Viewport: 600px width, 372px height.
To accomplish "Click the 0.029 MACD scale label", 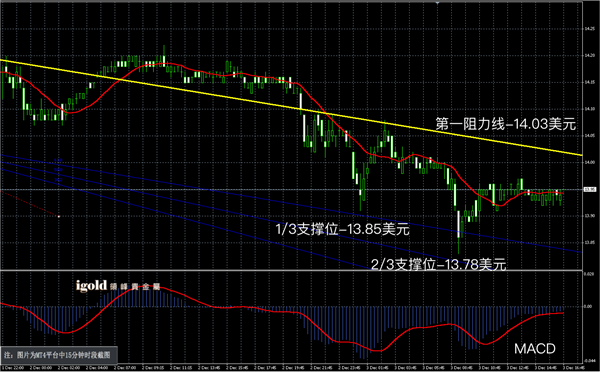I will click(x=589, y=274).
